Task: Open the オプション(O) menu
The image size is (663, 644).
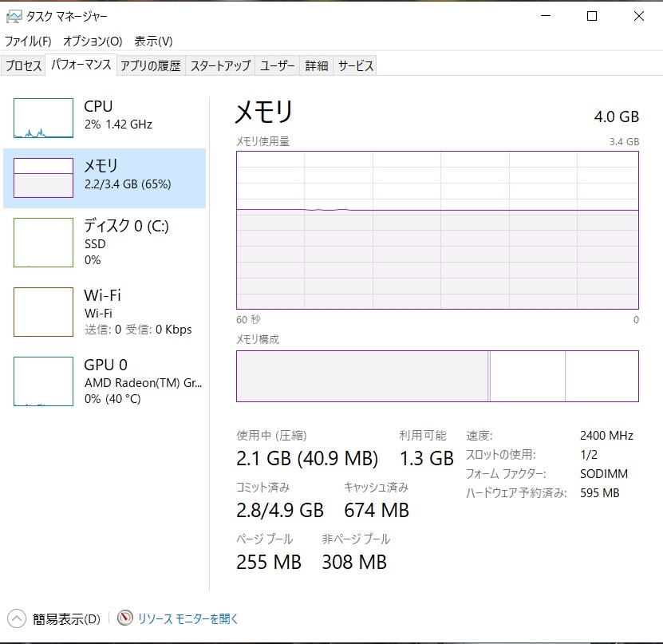Action: pos(93,41)
